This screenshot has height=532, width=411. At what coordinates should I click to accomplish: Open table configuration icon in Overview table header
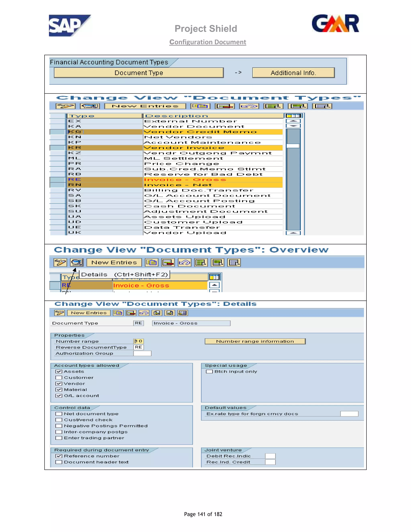click(x=214, y=277)
